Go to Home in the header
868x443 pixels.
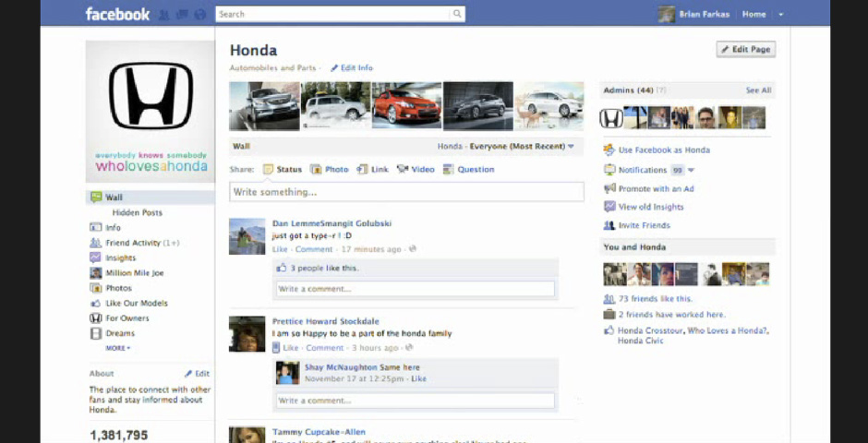[x=754, y=15]
